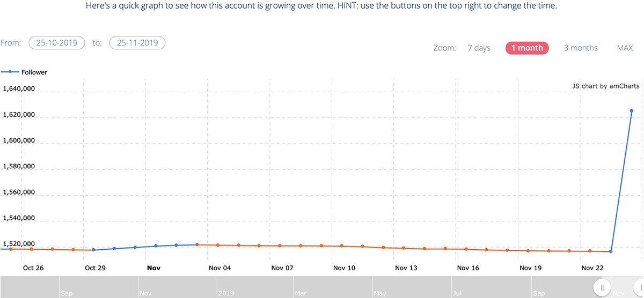Click the May area in the scrollbar
The image size is (644, 298).
tap(380, 293)
